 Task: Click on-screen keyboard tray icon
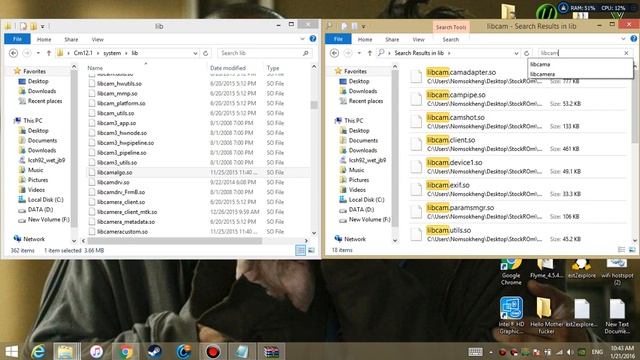(x=475, y=352)
